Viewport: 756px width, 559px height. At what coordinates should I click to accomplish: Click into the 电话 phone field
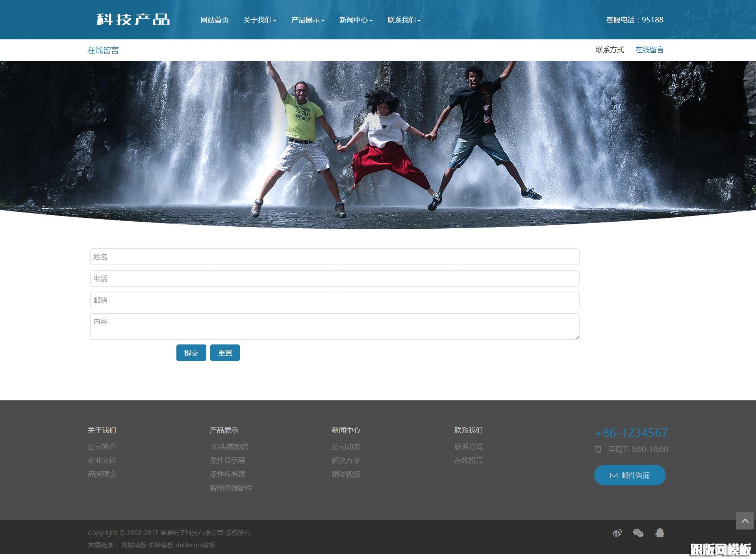point(334,278)
